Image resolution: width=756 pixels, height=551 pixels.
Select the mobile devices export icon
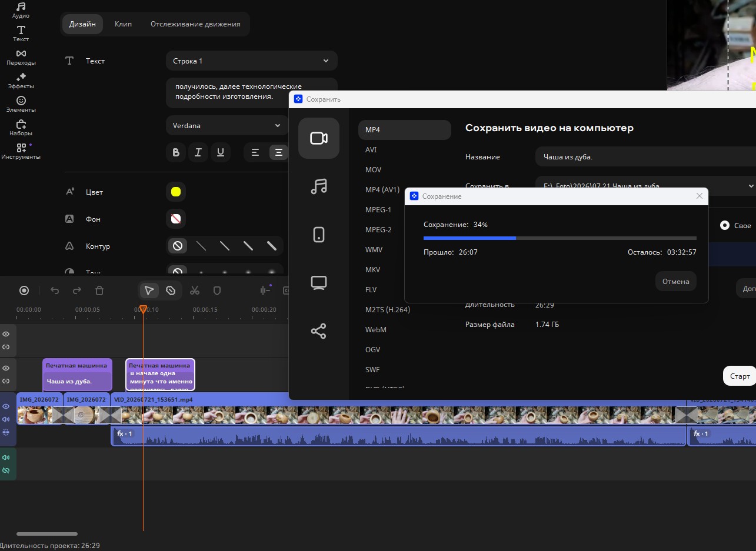pos(319,235)
